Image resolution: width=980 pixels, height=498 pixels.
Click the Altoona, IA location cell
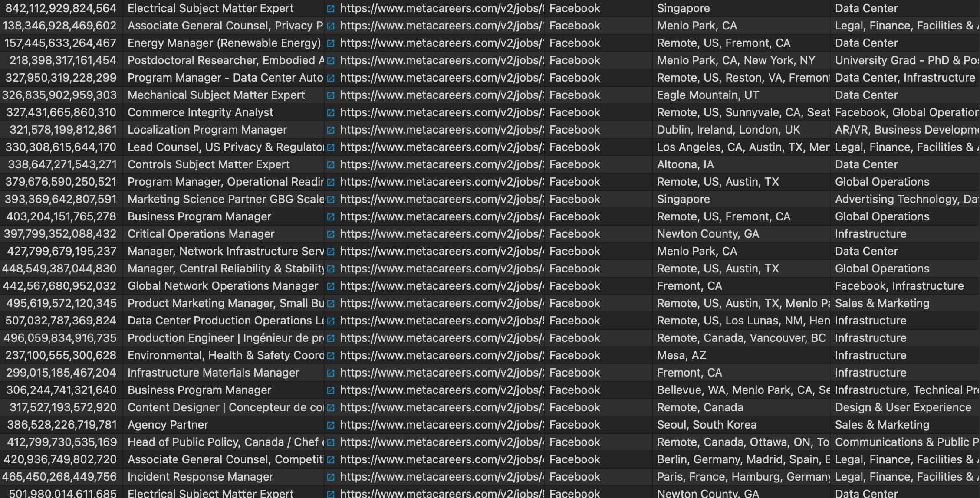pos(685,164)
